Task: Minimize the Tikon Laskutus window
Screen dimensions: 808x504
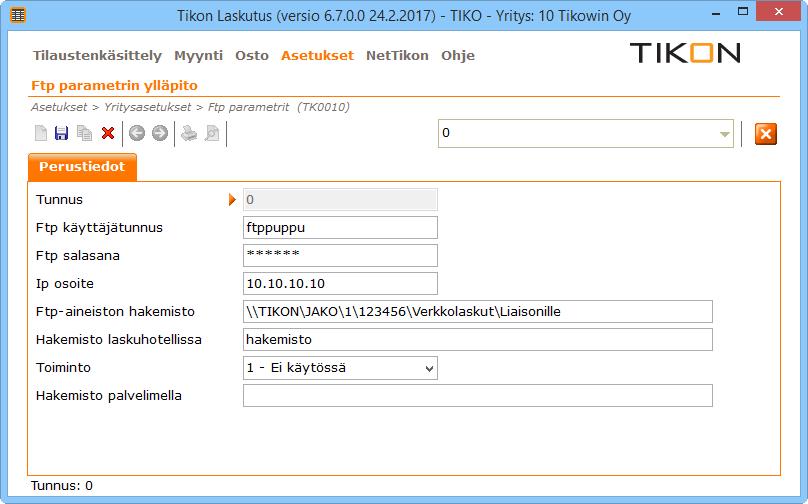Action: 716,13
